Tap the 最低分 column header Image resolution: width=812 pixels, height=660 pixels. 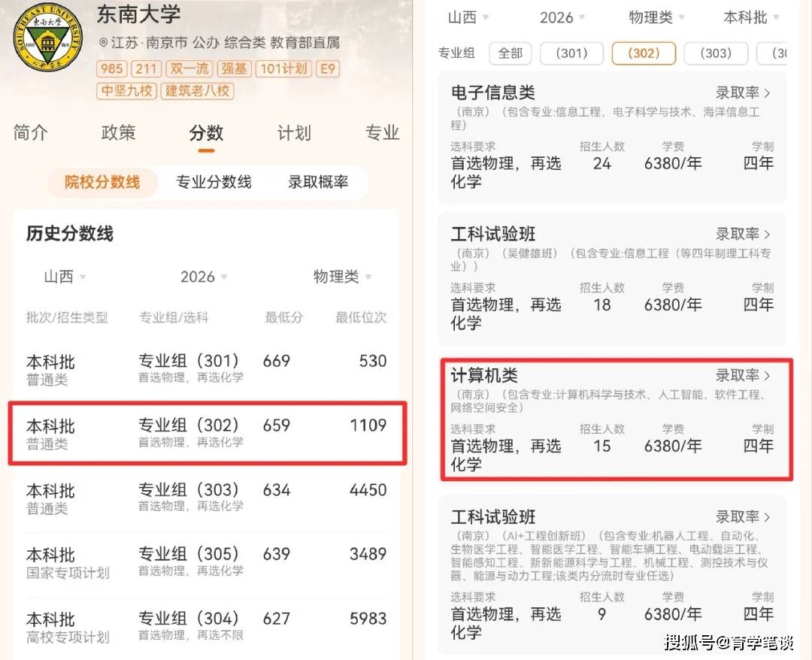coord(283,317)
